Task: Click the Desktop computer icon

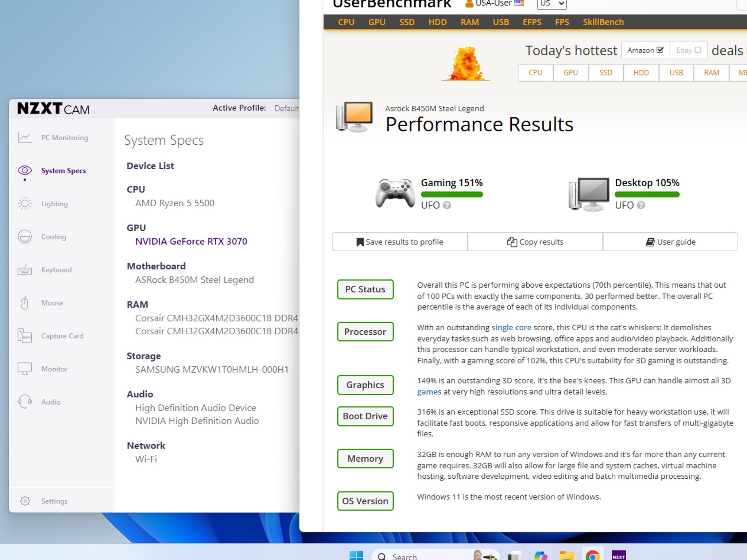Action: click(x=589, y=194)
